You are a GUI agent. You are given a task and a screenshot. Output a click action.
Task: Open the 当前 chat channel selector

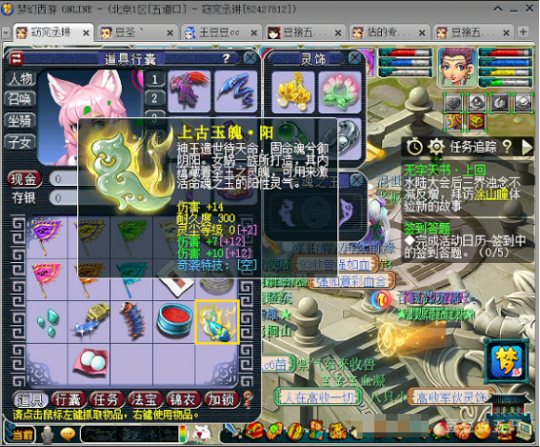tap(22, 435)
